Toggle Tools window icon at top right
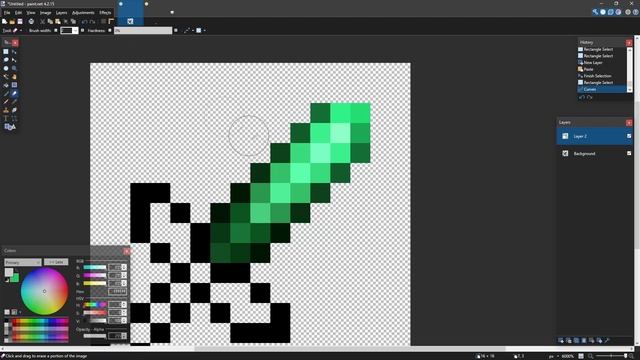This screenshot has width=640, height=360. [x=595, y=12]
